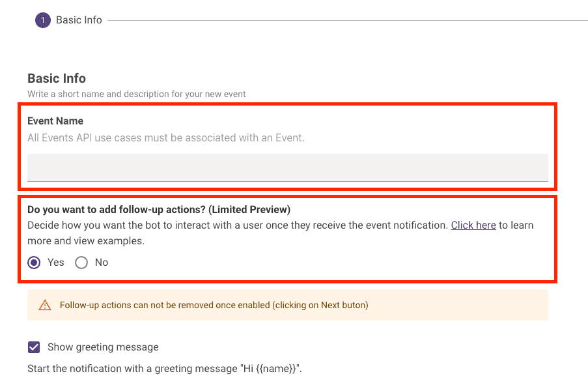Choose the No radio button
Viewport: 588px width, 387px height.
(x=81, y=263)
